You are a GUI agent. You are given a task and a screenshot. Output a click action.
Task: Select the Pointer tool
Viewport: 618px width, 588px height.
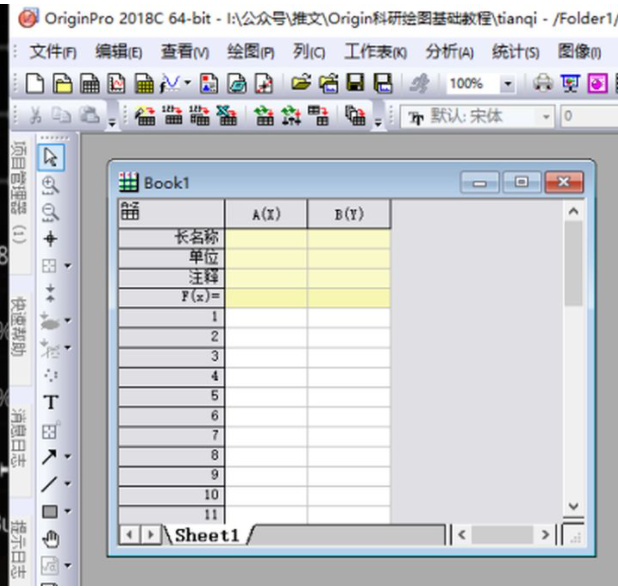(51, 157)
